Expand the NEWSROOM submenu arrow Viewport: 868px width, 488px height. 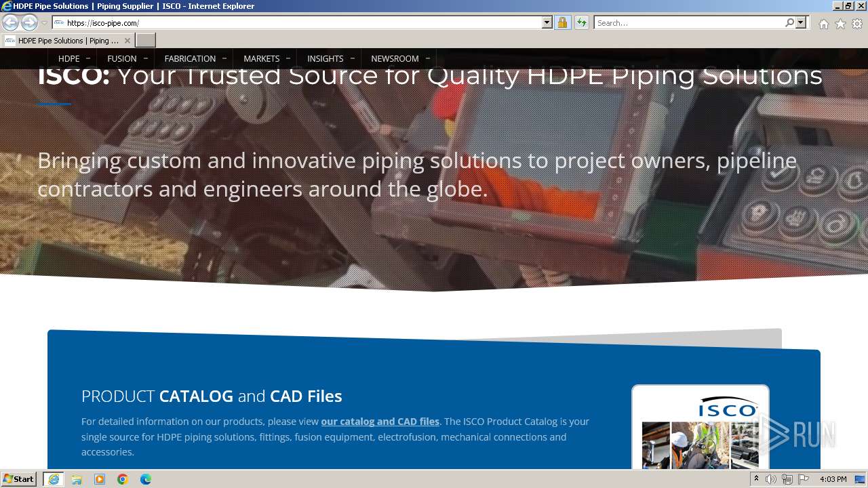coord(427,58)
